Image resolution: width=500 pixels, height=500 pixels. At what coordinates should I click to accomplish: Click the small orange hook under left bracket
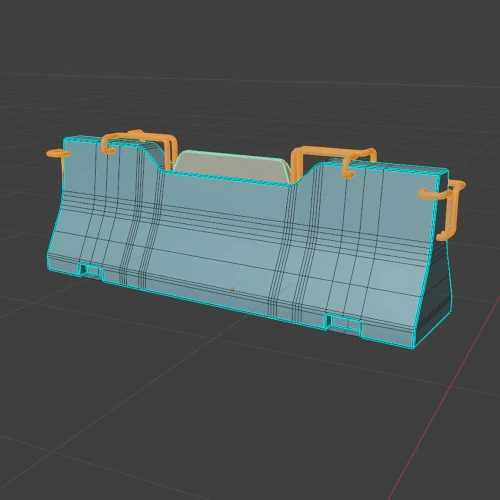click(x=109, y=150)
